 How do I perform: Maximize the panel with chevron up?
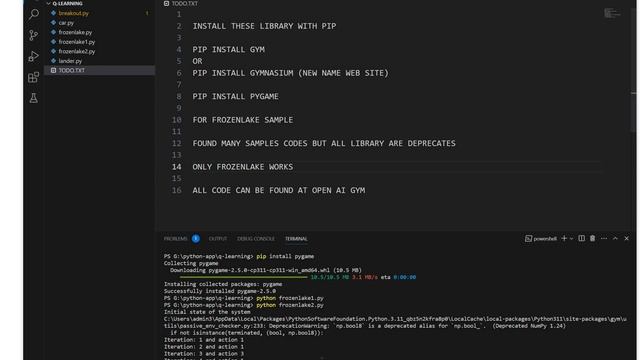616,238
